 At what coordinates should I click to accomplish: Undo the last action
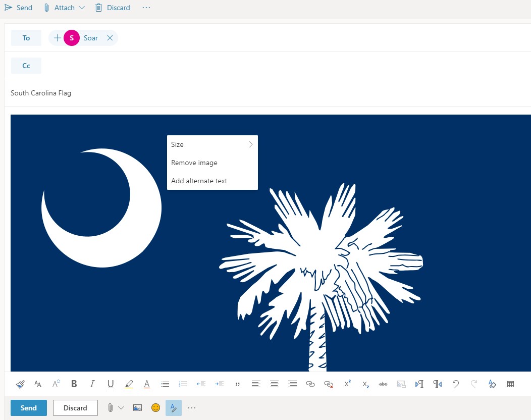pyautogui.click(x=455, y=384)
